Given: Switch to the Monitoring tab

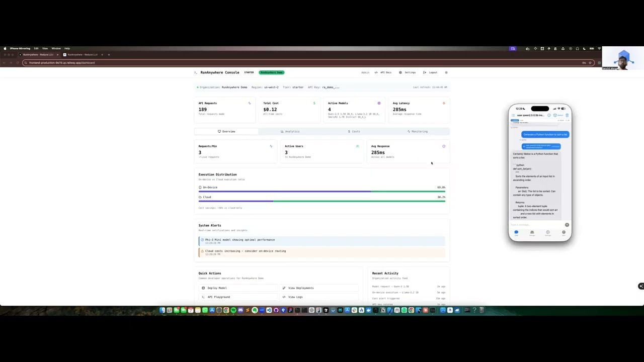Looking at the screenshot, I should click(418, 131).
